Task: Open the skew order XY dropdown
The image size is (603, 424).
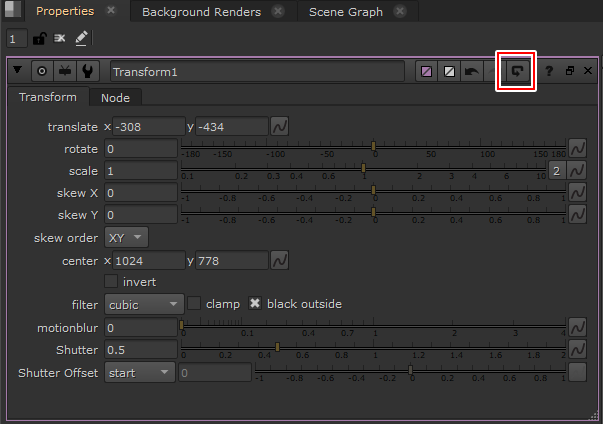Action: point(126,238)
